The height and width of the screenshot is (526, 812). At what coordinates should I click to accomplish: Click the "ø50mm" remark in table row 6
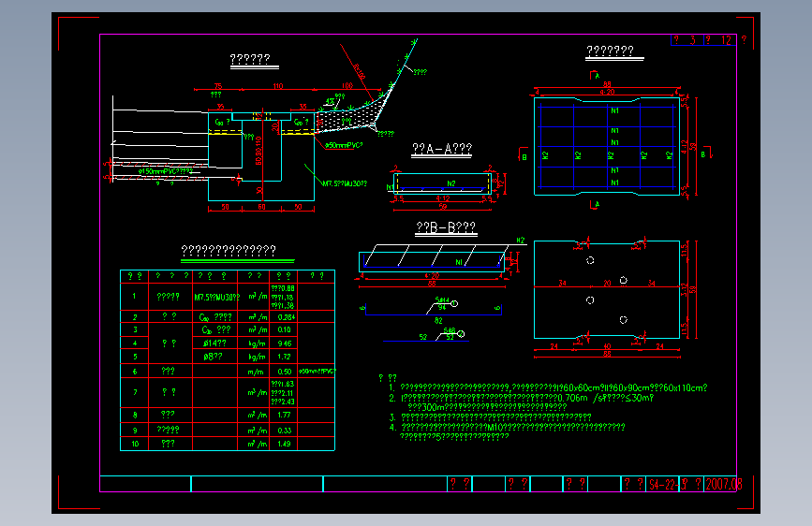tap(317, 372)
